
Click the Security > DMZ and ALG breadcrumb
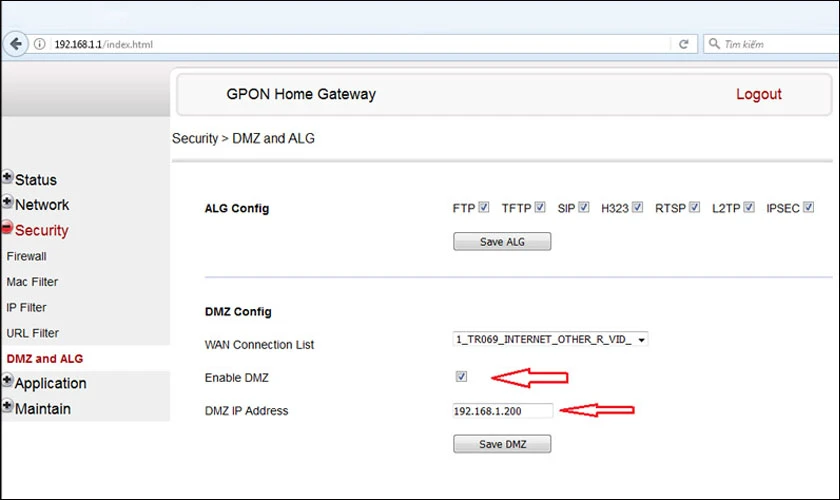pos(244,138)
